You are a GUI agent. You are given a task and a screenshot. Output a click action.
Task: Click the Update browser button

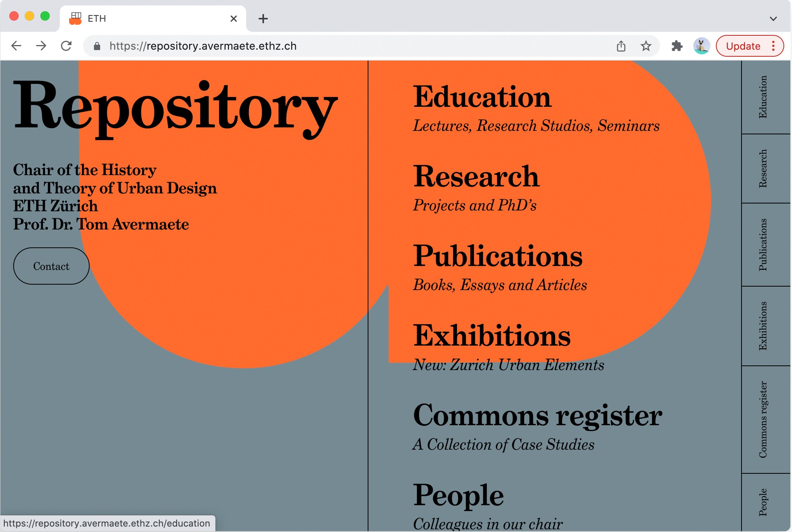[743, 46]
